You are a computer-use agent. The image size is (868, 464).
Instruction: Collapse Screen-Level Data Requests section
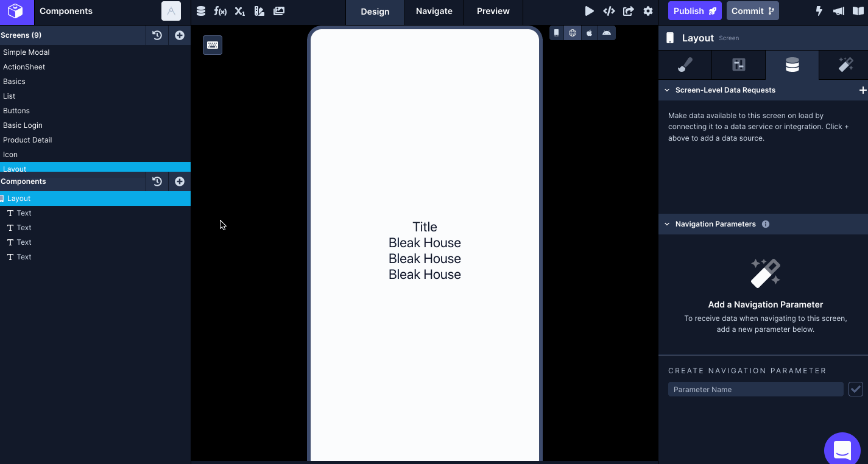point(667,90)
